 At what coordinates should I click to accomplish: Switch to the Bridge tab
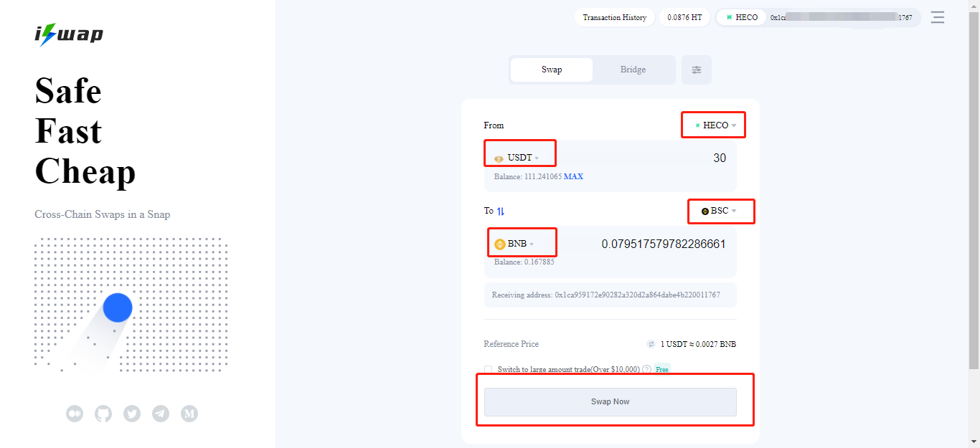(633, 70)
